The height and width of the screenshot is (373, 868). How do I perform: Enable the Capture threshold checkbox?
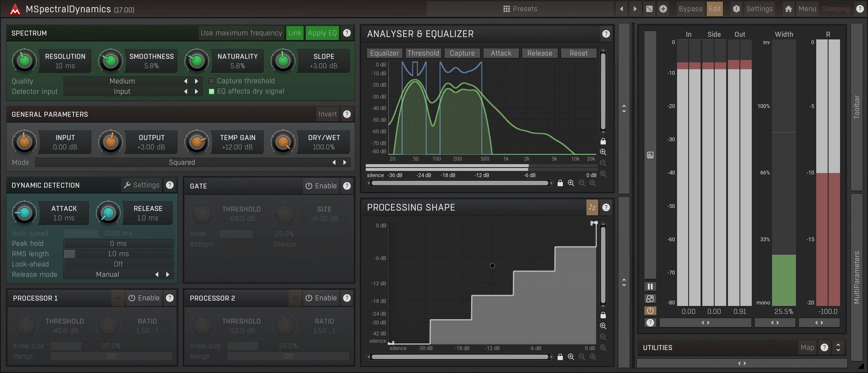tap(212, 81)
